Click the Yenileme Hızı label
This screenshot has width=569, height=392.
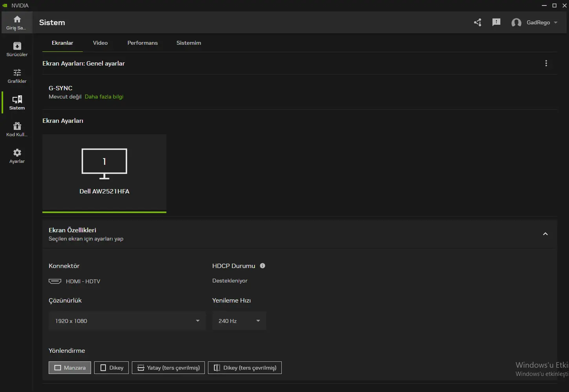click(x=232, y=301)
